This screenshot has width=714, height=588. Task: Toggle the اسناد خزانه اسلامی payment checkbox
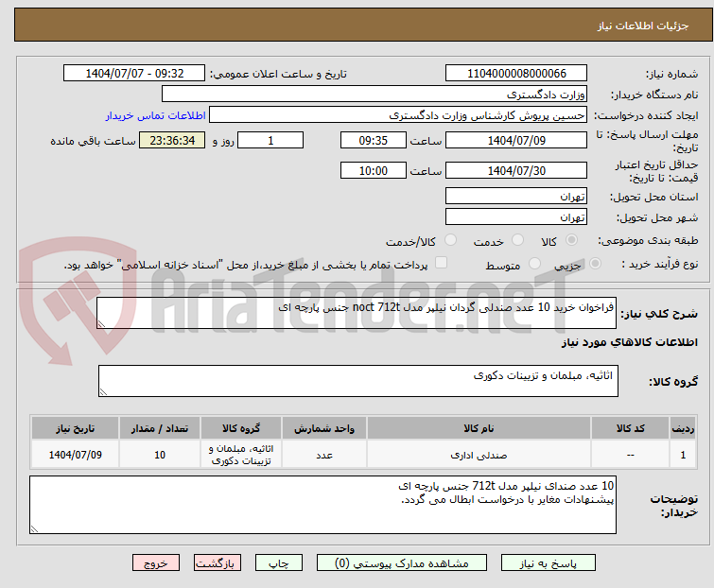[441, 263]
